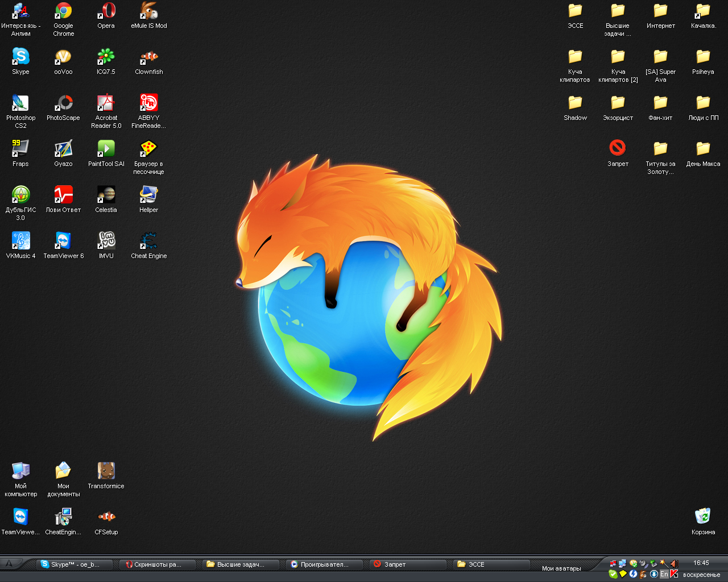This screenshot has height=582, width=728.
Task: Switch to the ЭССЕ taskbar window
Action: point(492,564)
